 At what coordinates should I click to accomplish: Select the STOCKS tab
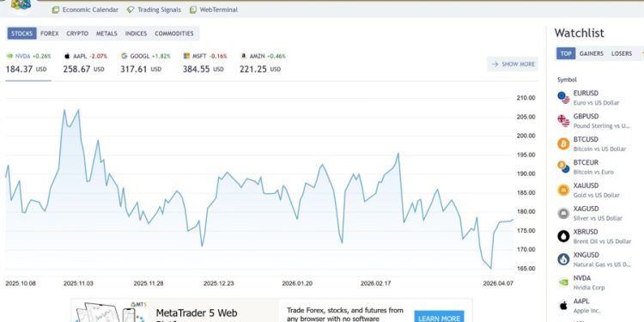click(21, 33)
